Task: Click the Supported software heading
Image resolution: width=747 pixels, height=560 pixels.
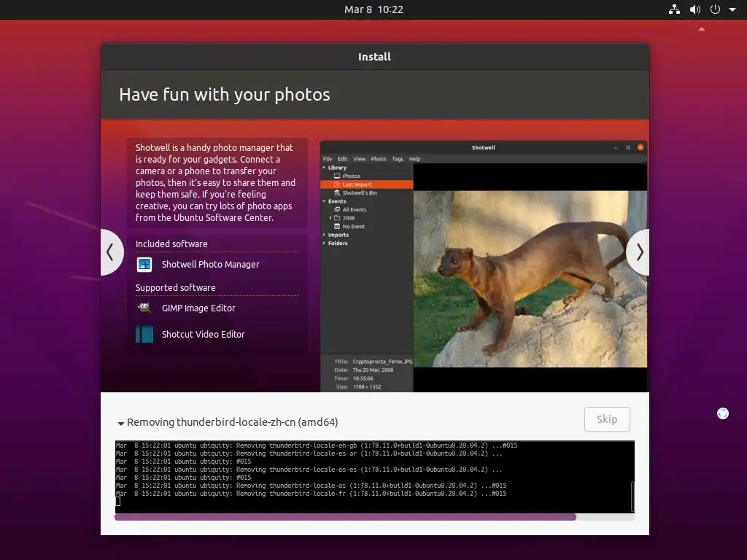Action: click(175, 287)
